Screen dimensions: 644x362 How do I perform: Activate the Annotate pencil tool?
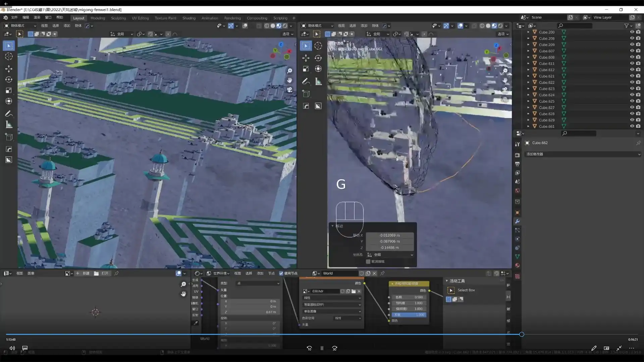[x=9, y=114]
